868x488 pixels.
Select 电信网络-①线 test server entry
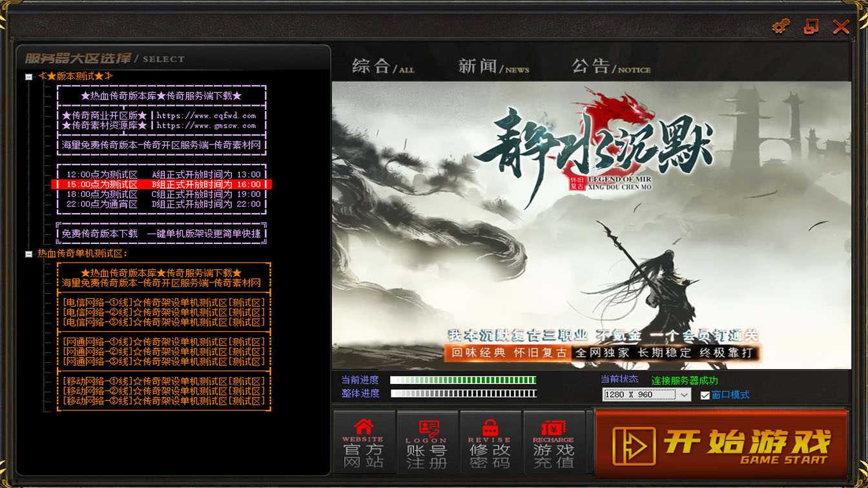[x=163, y=302]
